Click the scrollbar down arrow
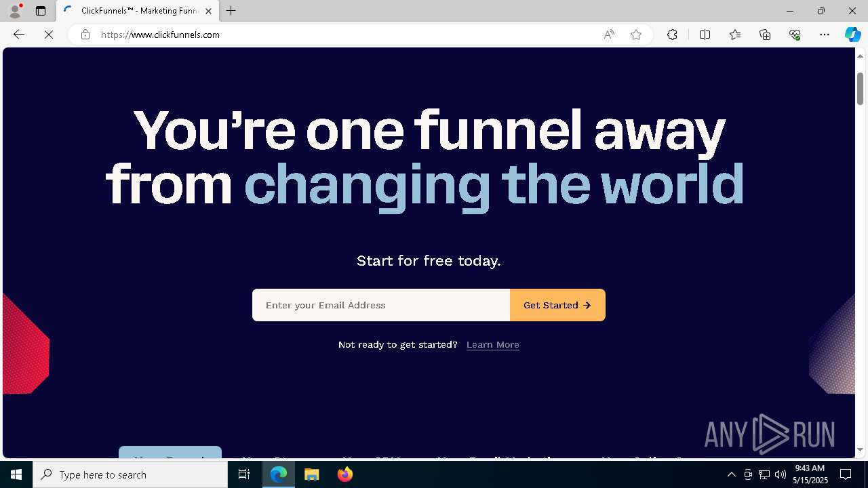 tap(860, 450)
